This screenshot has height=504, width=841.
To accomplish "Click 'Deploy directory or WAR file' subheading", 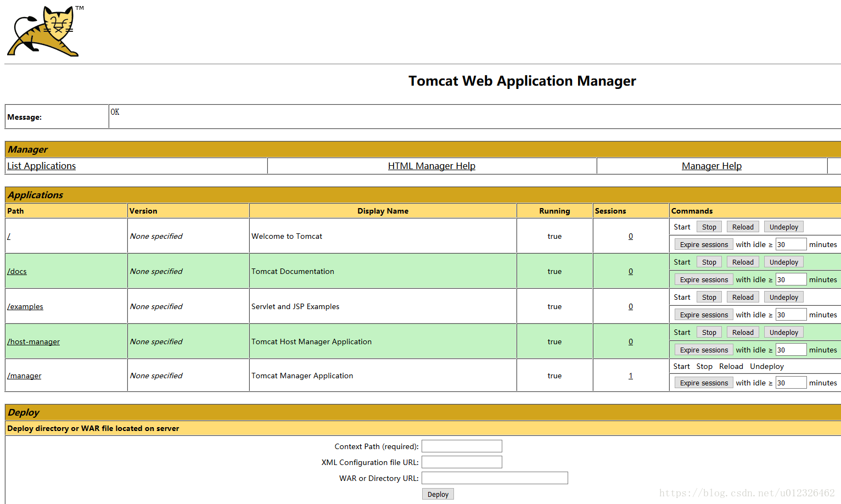I will point(93,428).
